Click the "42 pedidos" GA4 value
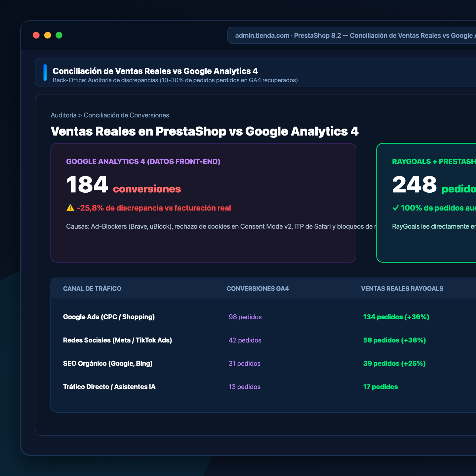This screenshot has width=476, height=476. click(245, 340)
